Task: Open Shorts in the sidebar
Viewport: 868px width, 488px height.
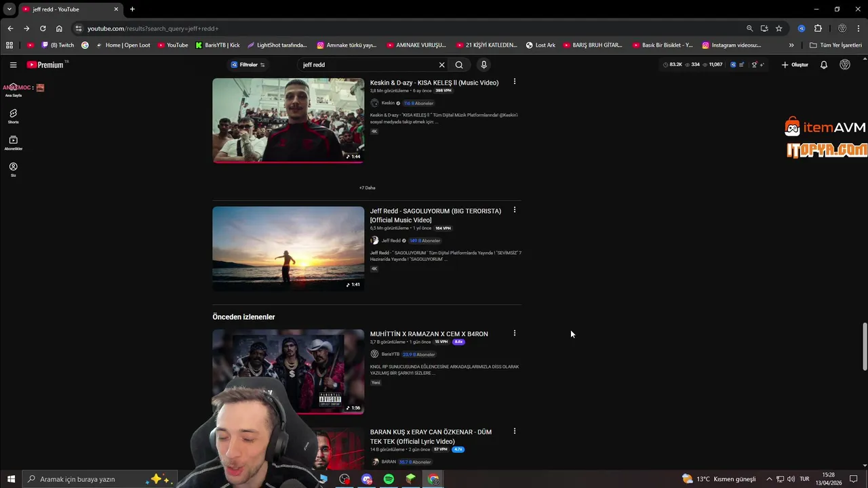Action: 13,116
